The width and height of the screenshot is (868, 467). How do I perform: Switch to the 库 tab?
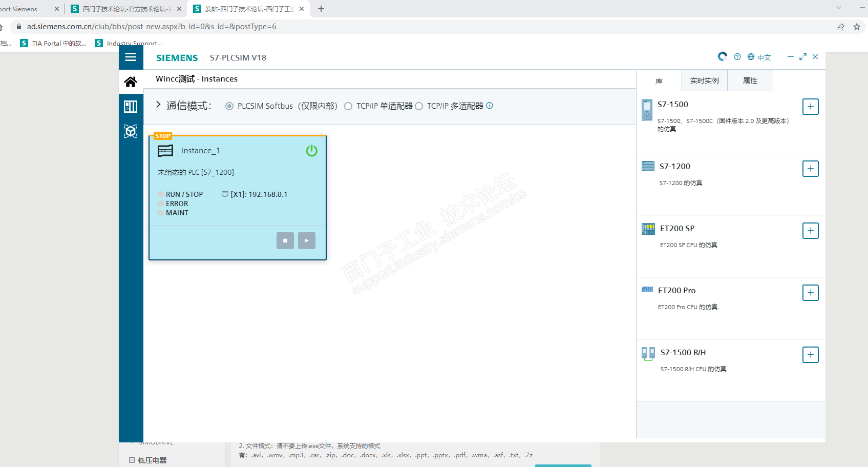tap(659, 81)
